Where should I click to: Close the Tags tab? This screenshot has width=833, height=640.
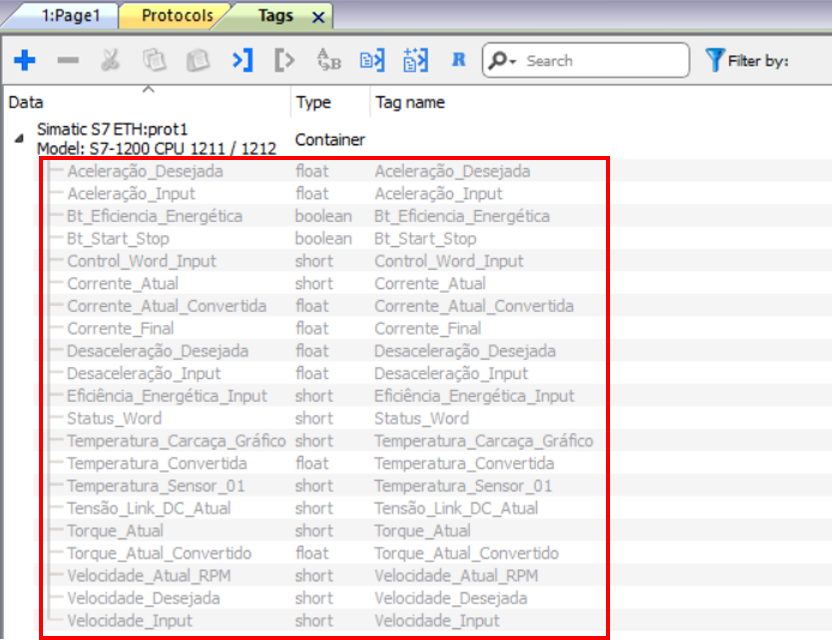click(318, 17)
